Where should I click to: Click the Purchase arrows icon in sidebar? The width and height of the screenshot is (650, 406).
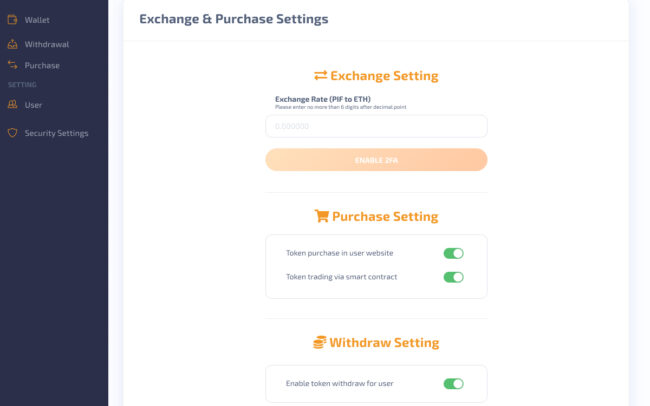coord(12,65)
